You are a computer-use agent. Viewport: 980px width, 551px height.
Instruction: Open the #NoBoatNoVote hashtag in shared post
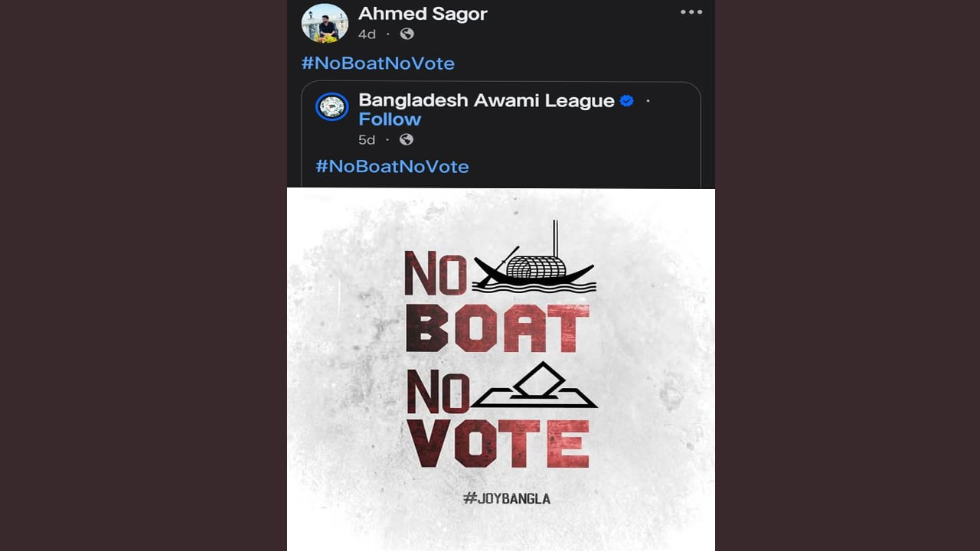(392, 167)
